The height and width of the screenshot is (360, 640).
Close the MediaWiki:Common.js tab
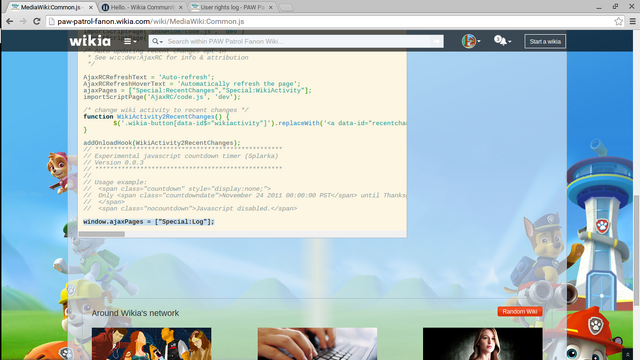pyautogui.click(x=91, y=7)
